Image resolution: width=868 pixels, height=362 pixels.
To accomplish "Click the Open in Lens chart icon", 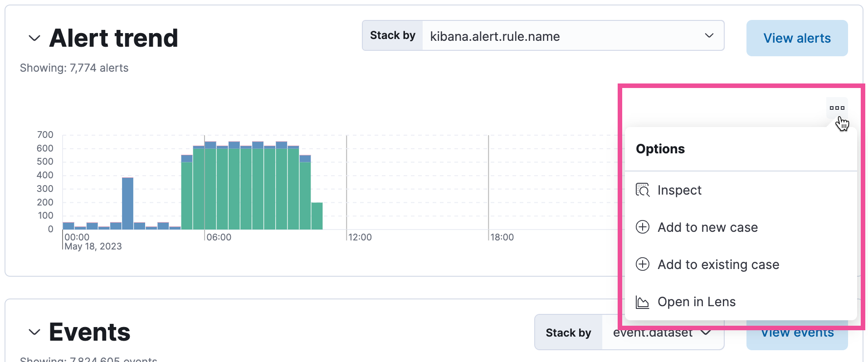I will [x=642, y=302].
